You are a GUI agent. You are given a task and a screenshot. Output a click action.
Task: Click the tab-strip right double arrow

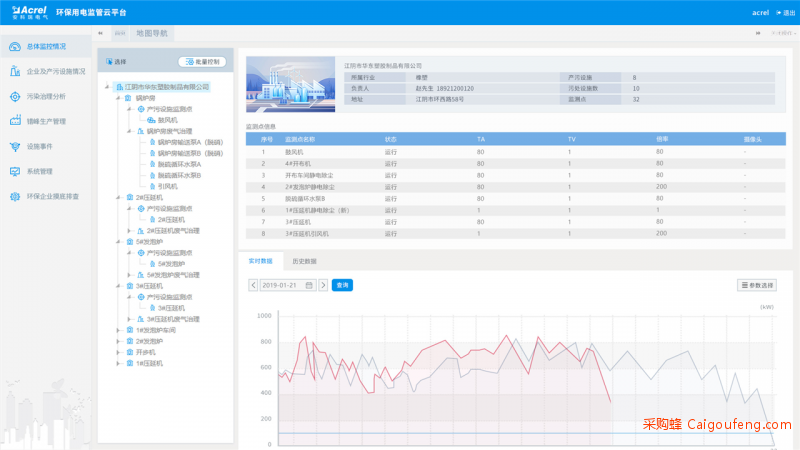(758, 33)
